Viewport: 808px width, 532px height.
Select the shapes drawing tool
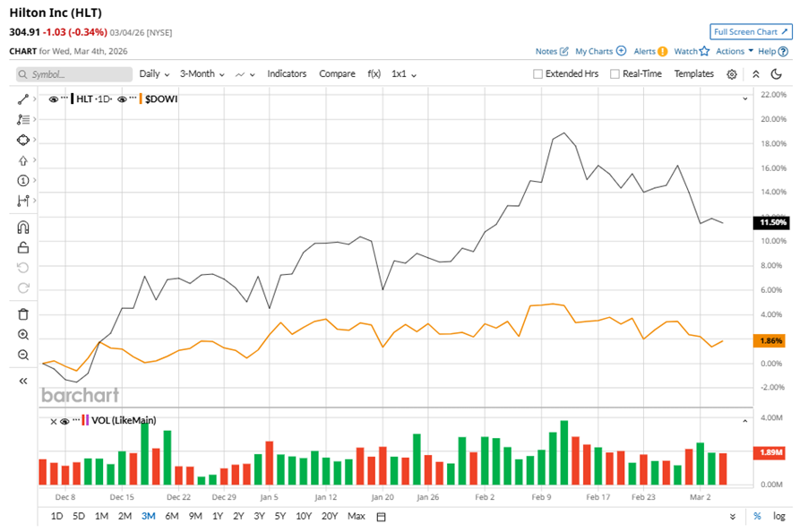click(23, 140)
